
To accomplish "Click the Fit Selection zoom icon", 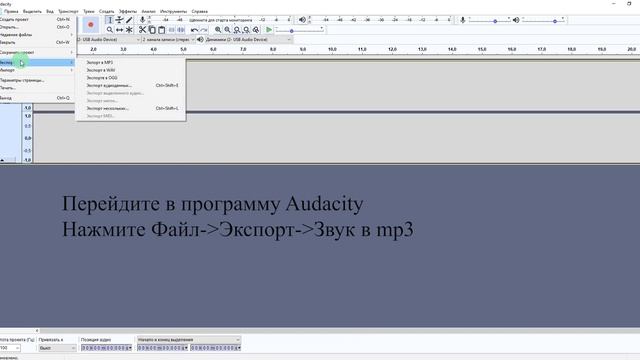I will [x=237, y=30].
